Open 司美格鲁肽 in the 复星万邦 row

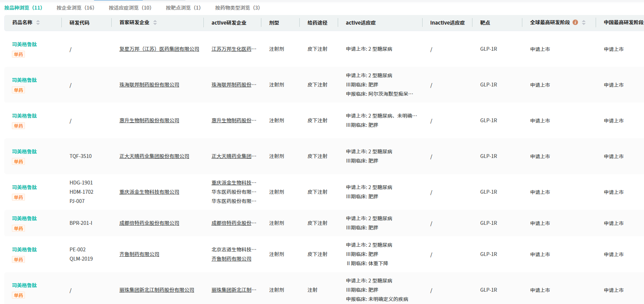pyautogui.click(x=25, y=45)
